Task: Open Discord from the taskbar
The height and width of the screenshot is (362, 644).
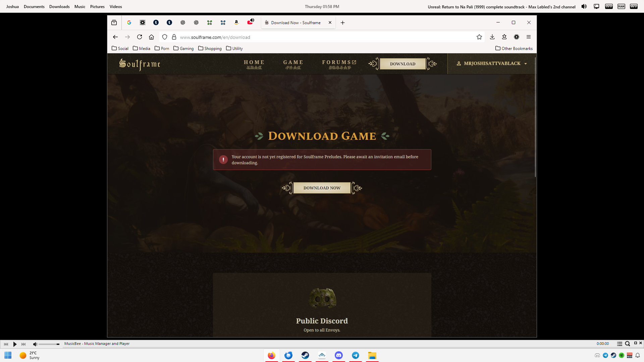Action: pyautogui.click(x=339, y=355)
